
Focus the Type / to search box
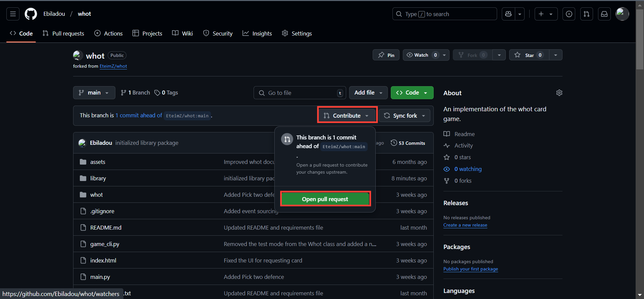point(444,14)
